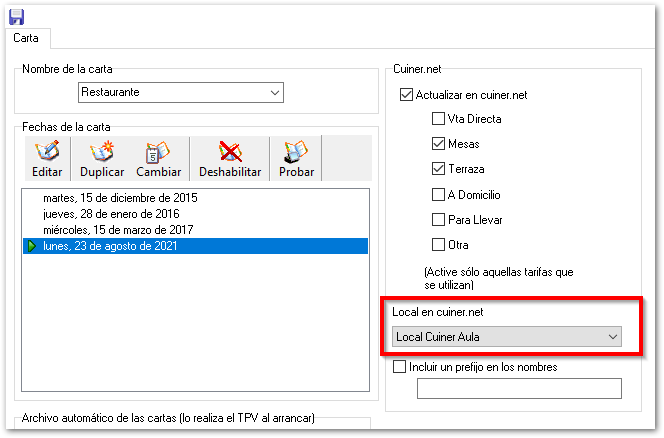Open the Local en cuiner.net dropdown

point(506,337)
